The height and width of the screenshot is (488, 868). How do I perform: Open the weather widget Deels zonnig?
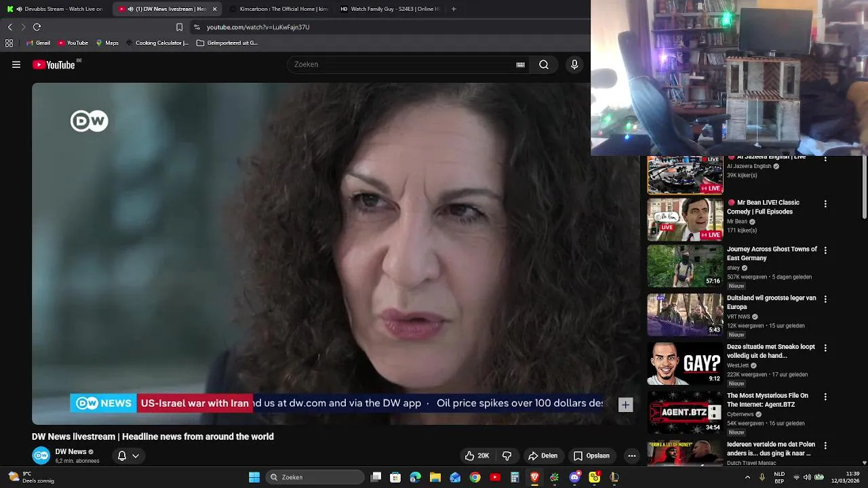click(x=31, y=477)
